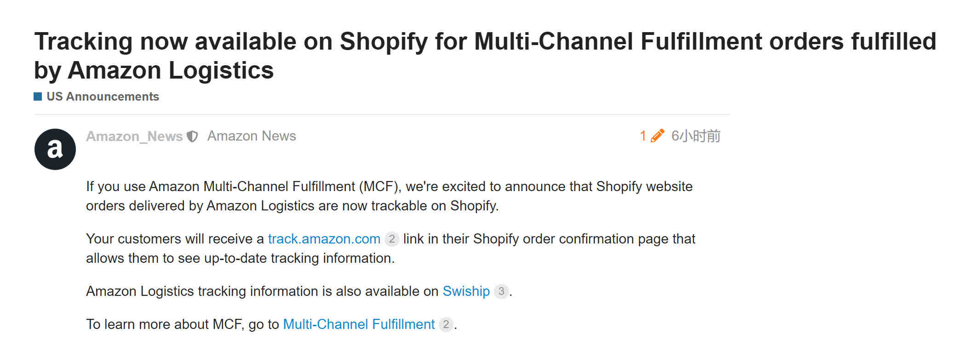This screenshot has width=980, height=351.
Task: Click the Amazon News full name label
Action: pyautogui.click(x=252, y=136)
